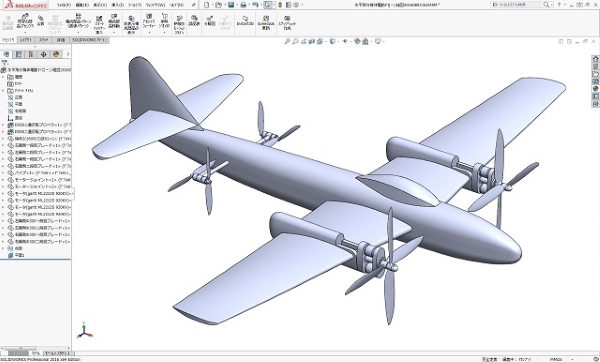
Task: Open the DisplayManager color ball tab
Action: pos(56,54)
